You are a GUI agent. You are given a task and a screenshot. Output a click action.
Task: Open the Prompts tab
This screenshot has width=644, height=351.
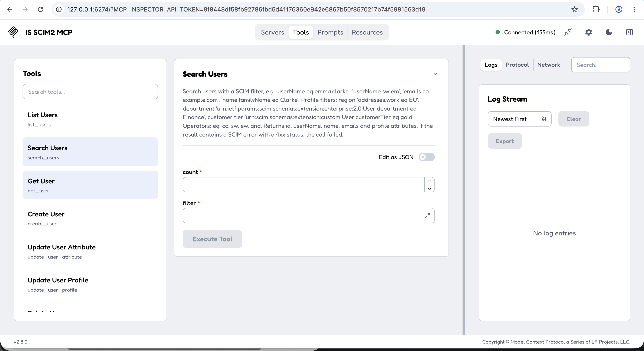[330, 32]
